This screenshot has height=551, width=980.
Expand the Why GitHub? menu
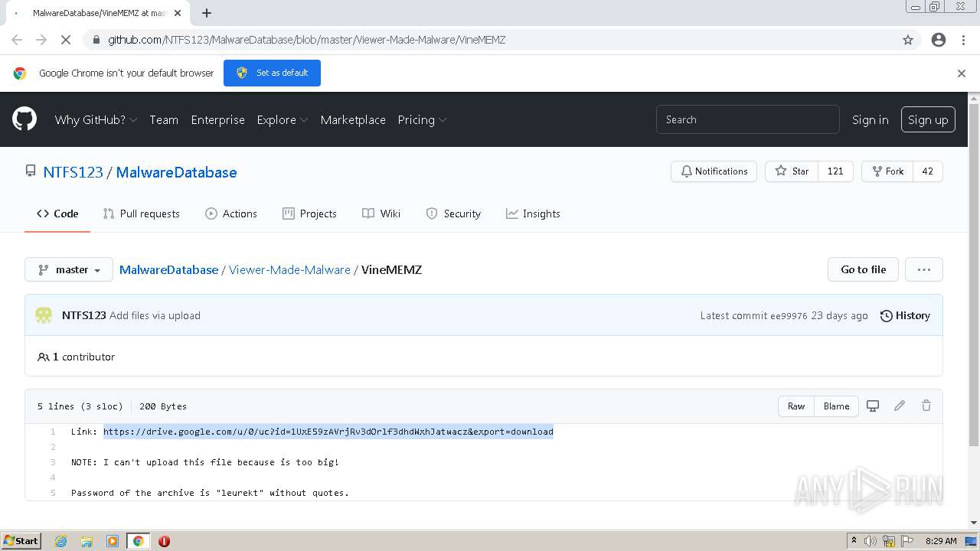[x=96, y=119]
